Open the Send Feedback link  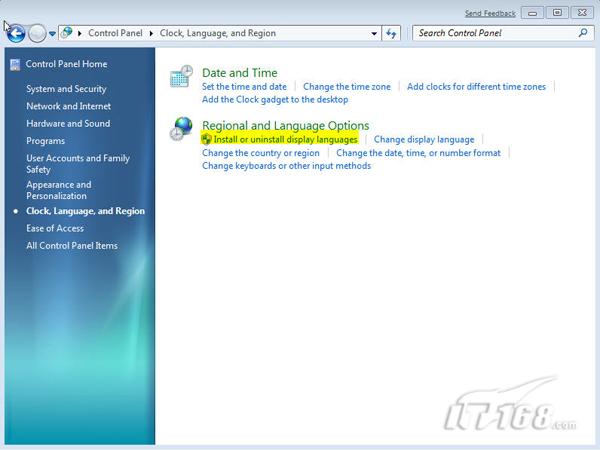pyautogui.click(x=490, y=14)
